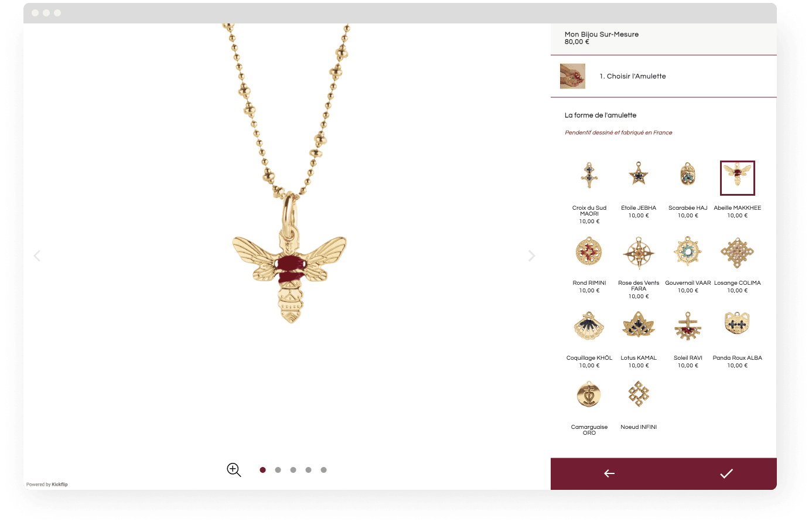Go to the next product image arrow
812x525 pixels.
(x=531, y=255)
